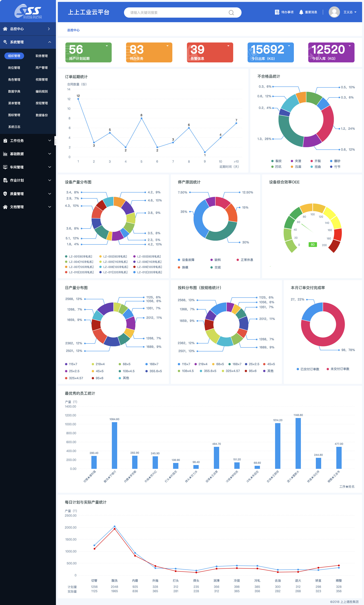Click the clipboard icon beside 工作任务
The height and width of the screenshot is (605, 364).
click(x=5, y=141)
